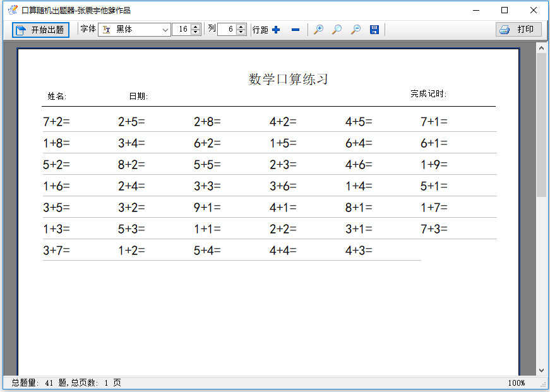Click the font size field showing 16
This screenshot has width=550, height=392.
[181, 30]
